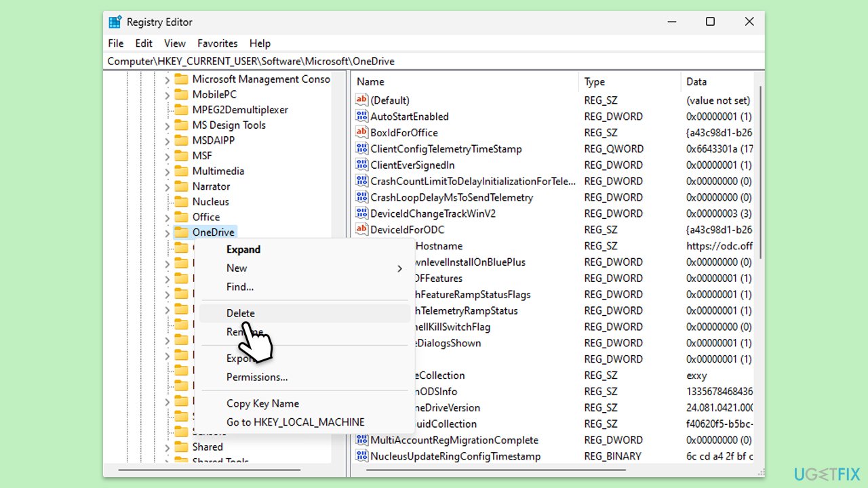The image size is (868, 488).
Task: Click the DWORD icon for CrashLoopDelayMsToSendTelemetry
Action: tap(361, 197)
